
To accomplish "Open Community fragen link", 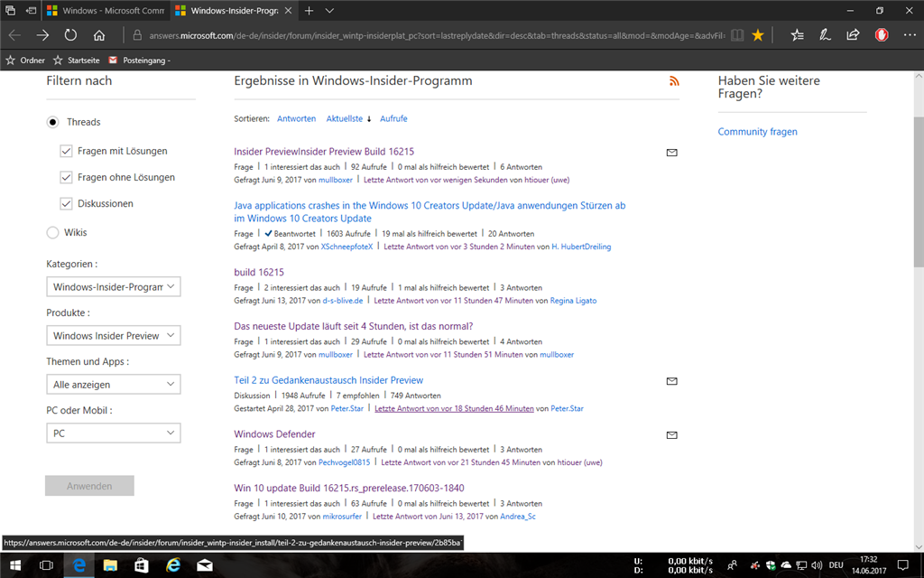I will (757, 132).
